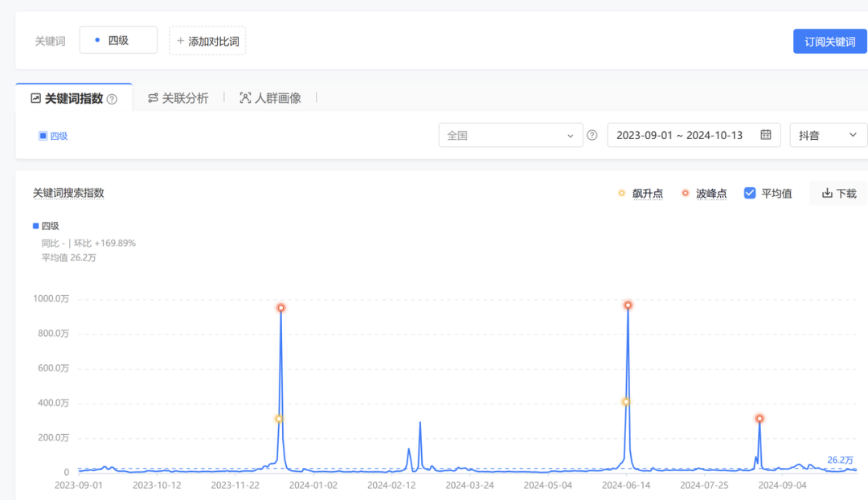Click the 添加对比词 button

coord(207,40)
